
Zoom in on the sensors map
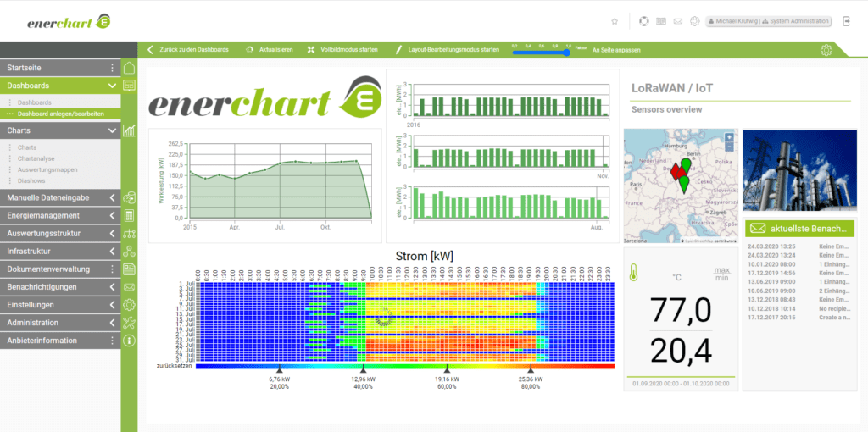pyautogui.click(x=729, y=136)
